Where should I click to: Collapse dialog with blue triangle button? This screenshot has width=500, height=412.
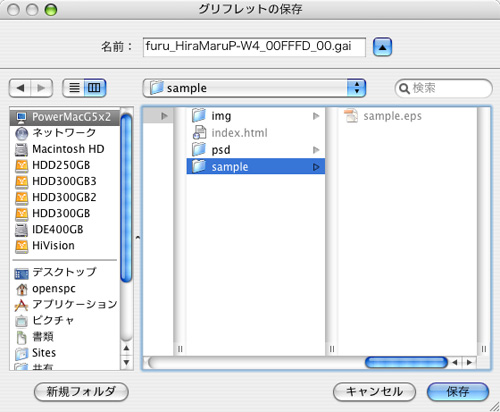(x=382, y=47)
